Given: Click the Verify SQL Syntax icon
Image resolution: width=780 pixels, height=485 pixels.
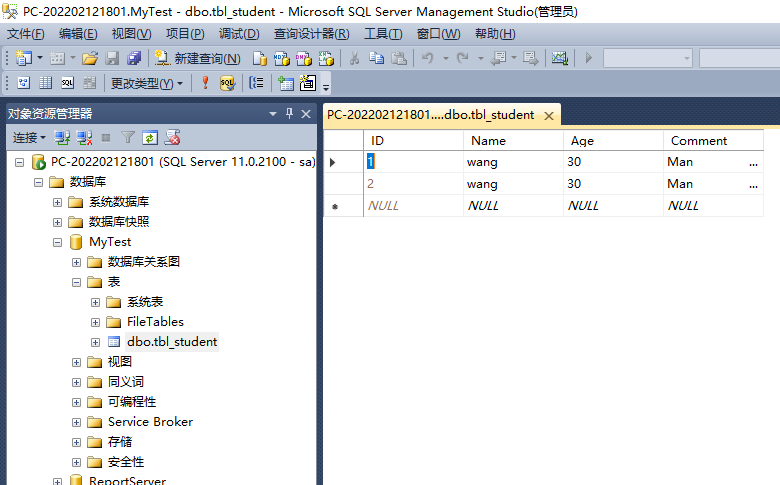Looking at the screenshot, I should tap(227, 83).
